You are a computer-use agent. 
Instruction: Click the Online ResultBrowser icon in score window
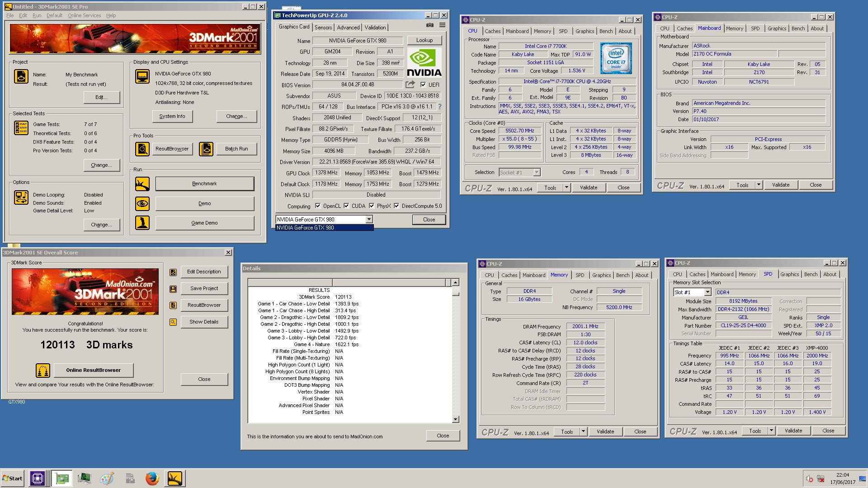click(x=43, y=371)
